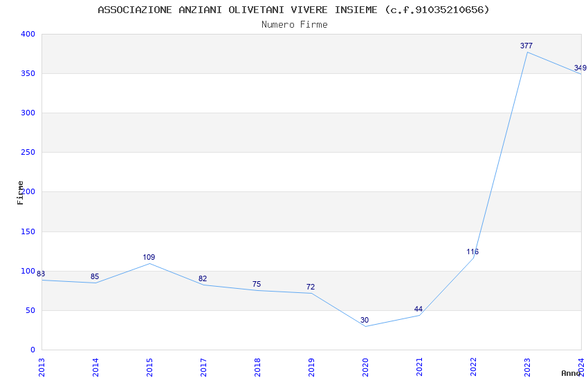Click the Anno x-axis label
The height and width of the screenshot is (380, 588).
click(x=571, y=373)
